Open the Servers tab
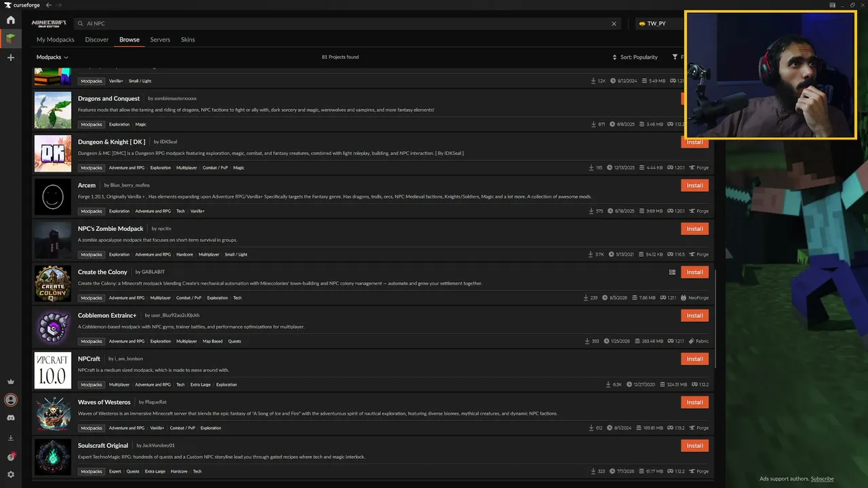The image size is (868, 488). (160, 39)
